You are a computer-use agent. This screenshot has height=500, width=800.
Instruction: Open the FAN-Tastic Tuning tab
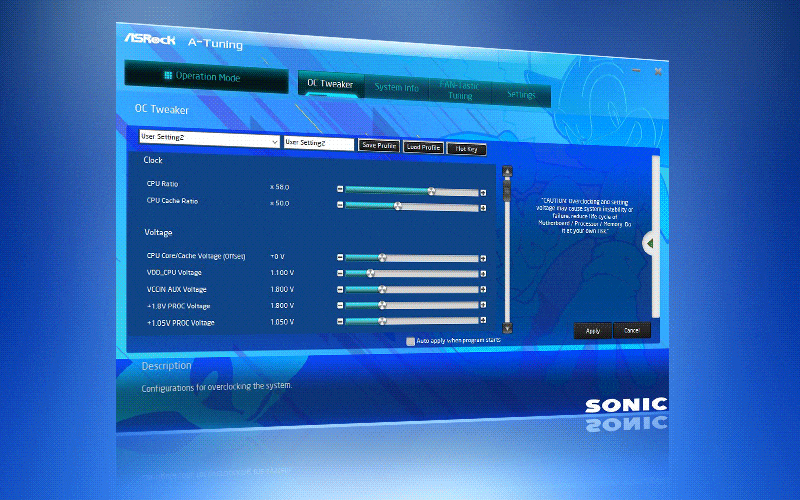460,91
